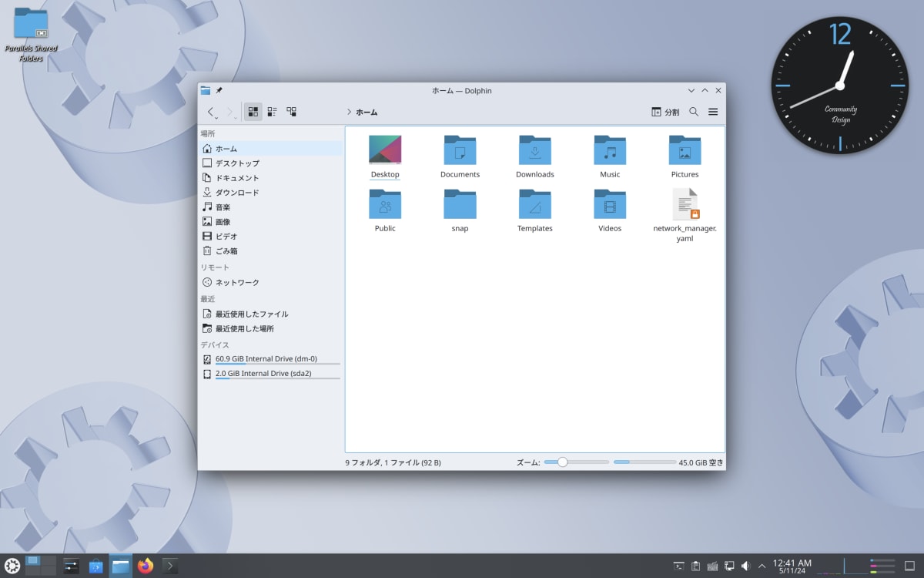Open the KDE application launcher
The image size is (924, 578).
tap(12, 566)
